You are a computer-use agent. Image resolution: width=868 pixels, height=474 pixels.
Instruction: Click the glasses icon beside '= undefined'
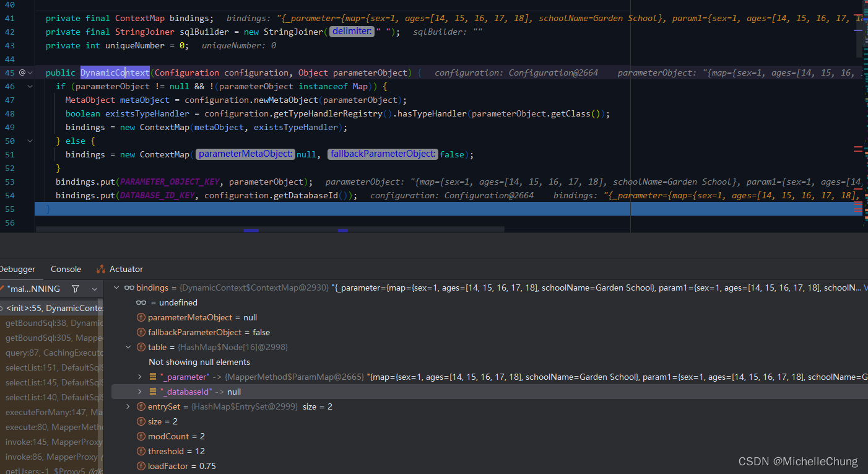(x=141, y=302)
